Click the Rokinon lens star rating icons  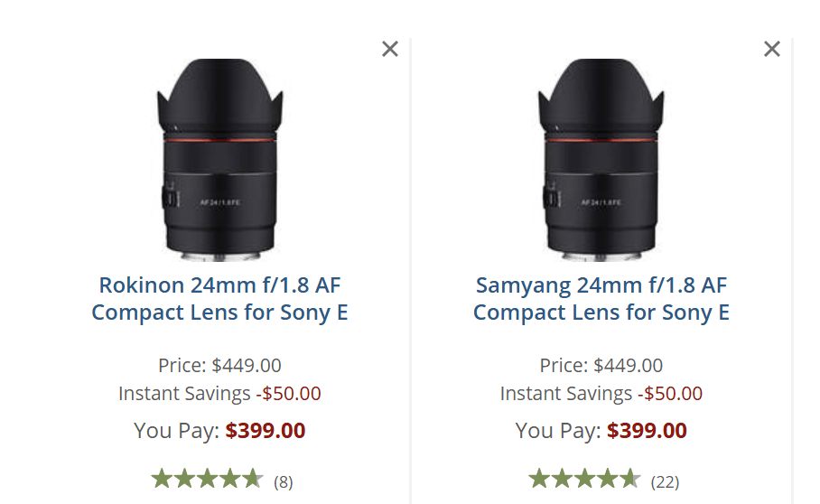click(x=207, y=479)
